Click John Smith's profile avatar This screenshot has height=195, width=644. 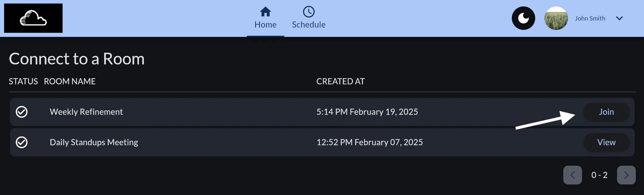(556, 18)
